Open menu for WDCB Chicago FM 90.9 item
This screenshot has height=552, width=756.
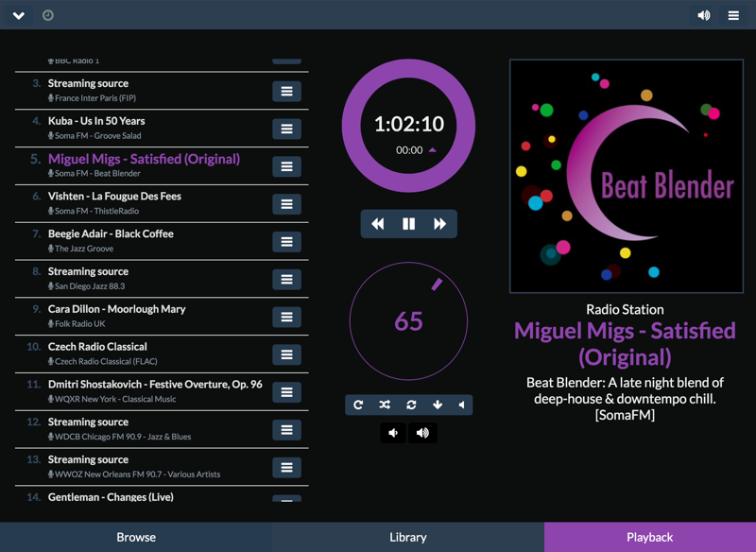coord(287,429)
